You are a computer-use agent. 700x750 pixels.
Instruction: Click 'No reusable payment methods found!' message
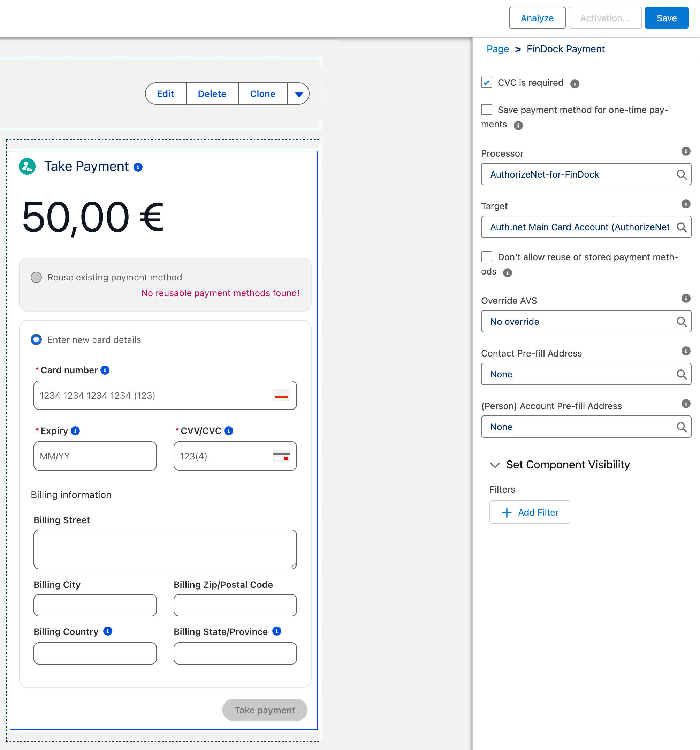pos(220,293)
